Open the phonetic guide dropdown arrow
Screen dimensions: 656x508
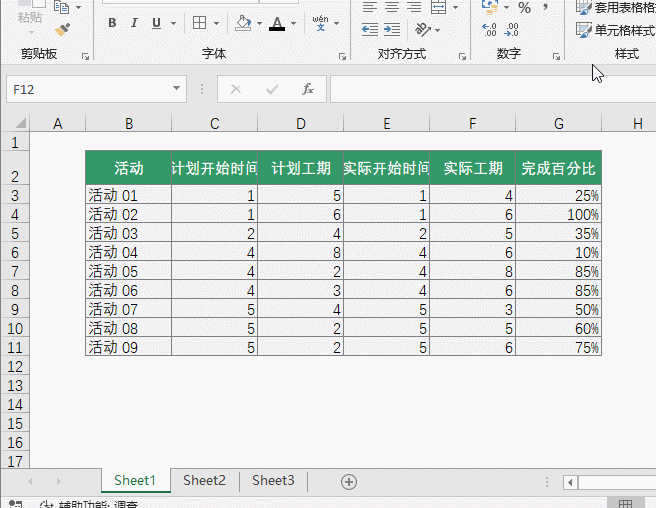tap(336, 23)
